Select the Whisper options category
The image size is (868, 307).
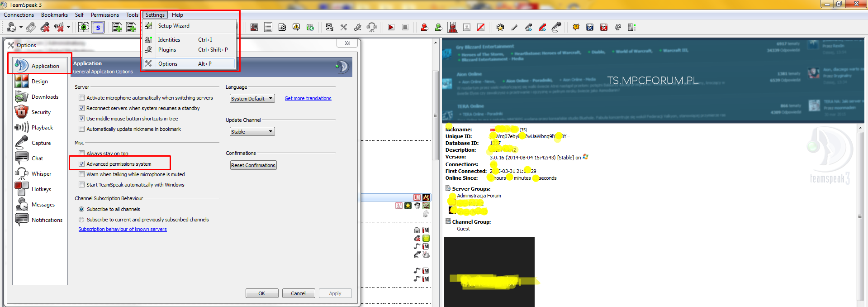click(x=40, y=174)
